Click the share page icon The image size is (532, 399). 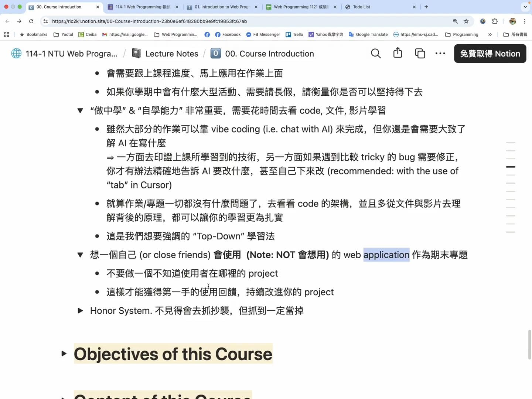pos(398,53)
